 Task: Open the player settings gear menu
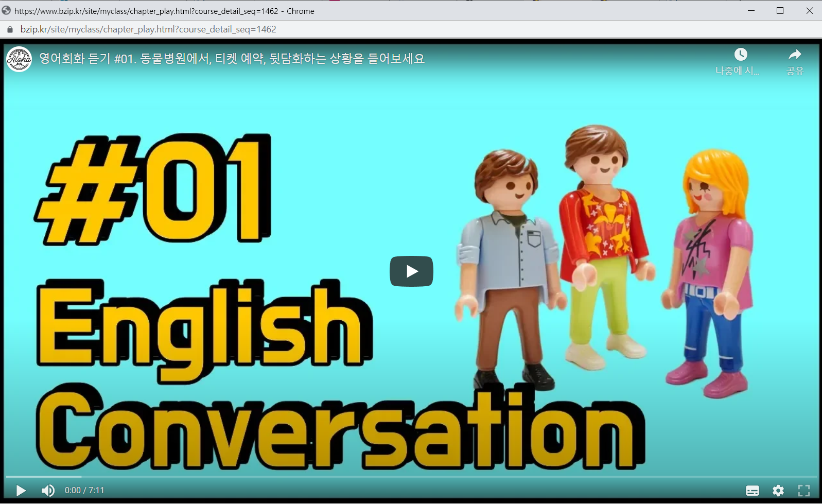[x=778, y=490]
